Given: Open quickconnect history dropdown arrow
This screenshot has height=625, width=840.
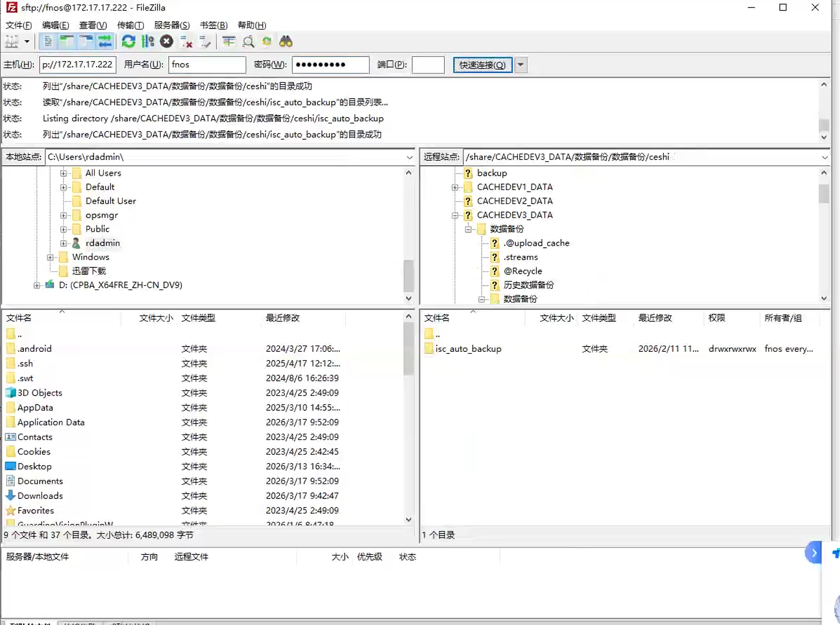Looking at the screenshot, I should (x=521, y=65).
